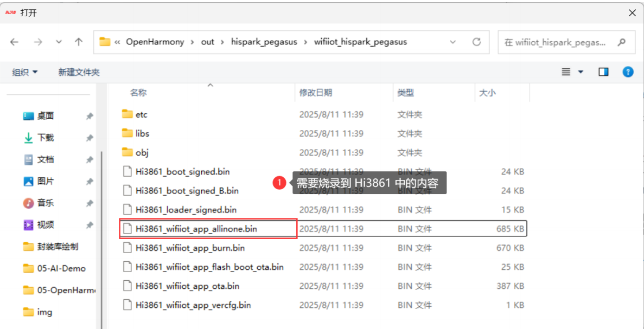Change view layout icon
This screenshot has height=329, width=644.
(x=566, y=72)
